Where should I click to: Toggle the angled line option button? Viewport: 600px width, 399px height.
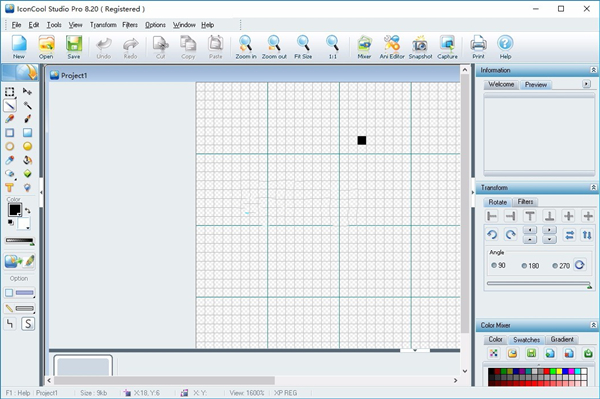point(10,324)
